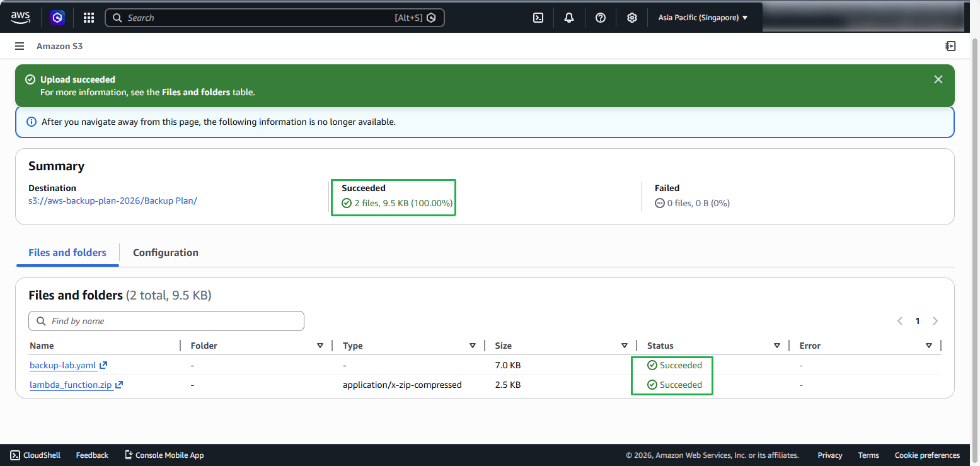Click external link icon beside lambda_function.zip

point(118,385)
